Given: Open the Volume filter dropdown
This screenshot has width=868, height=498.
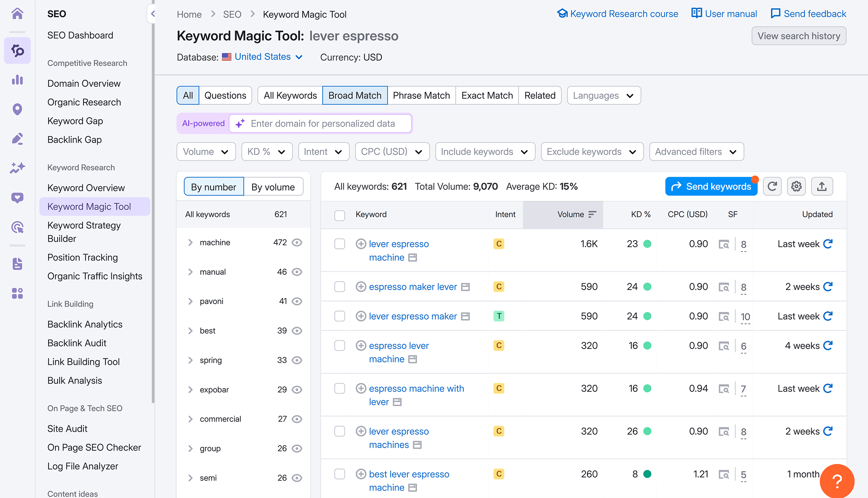Looking at the screenshot, I should pos(206,152).
